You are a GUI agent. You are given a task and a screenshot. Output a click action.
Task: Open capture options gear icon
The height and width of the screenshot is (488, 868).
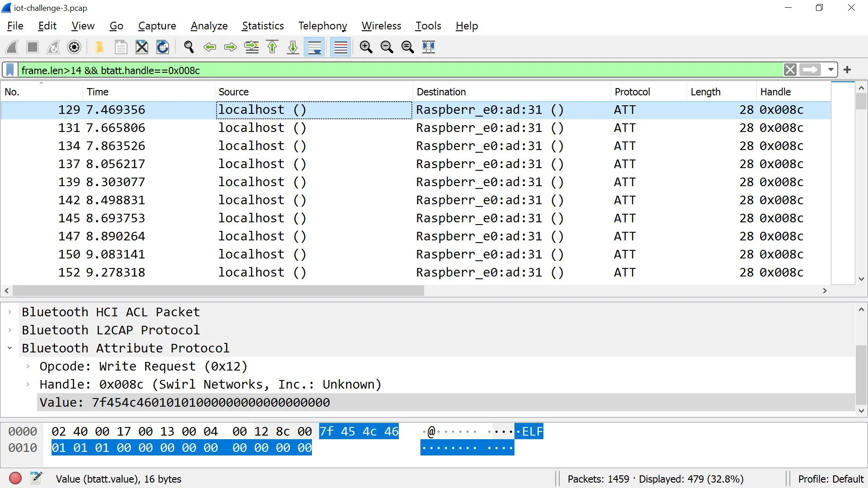click(x=74, y=47)
